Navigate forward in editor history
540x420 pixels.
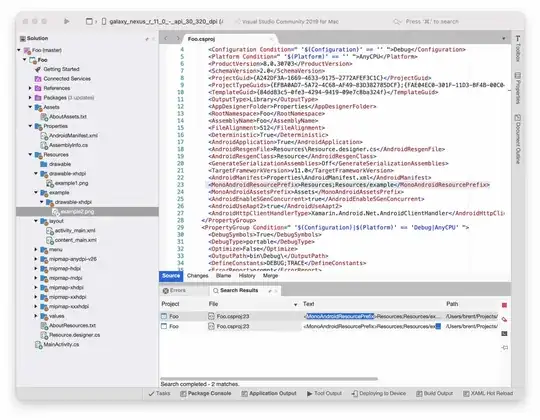178,39
